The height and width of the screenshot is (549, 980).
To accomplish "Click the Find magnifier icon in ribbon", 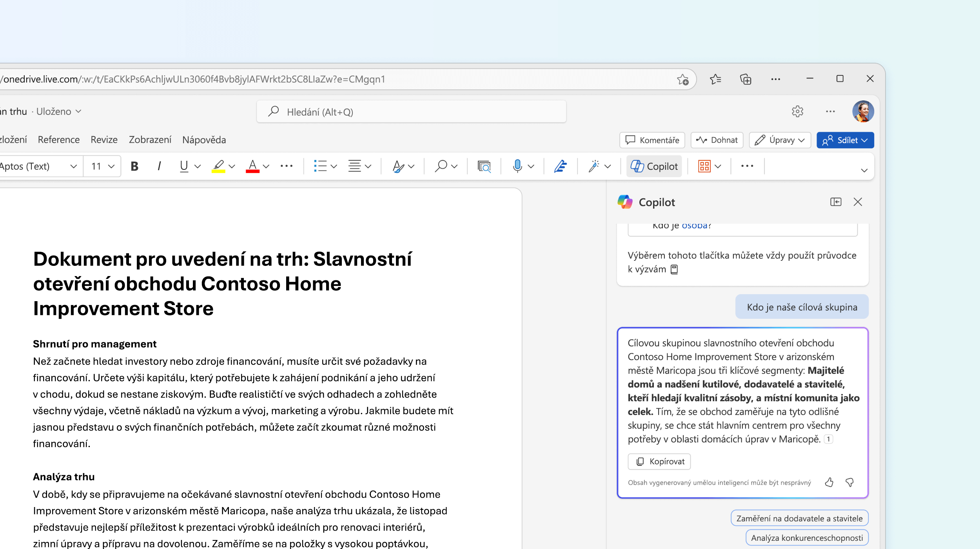I will (x=441, y=166).
